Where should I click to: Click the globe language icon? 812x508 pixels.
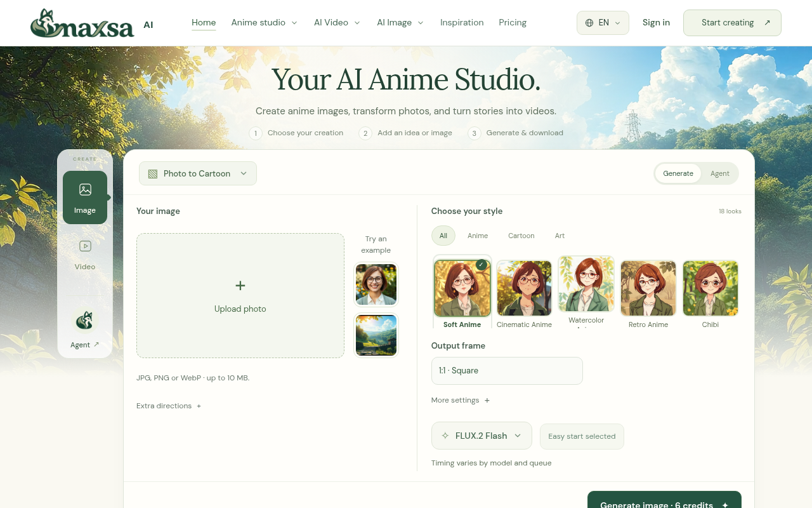(x=589, y=23)
